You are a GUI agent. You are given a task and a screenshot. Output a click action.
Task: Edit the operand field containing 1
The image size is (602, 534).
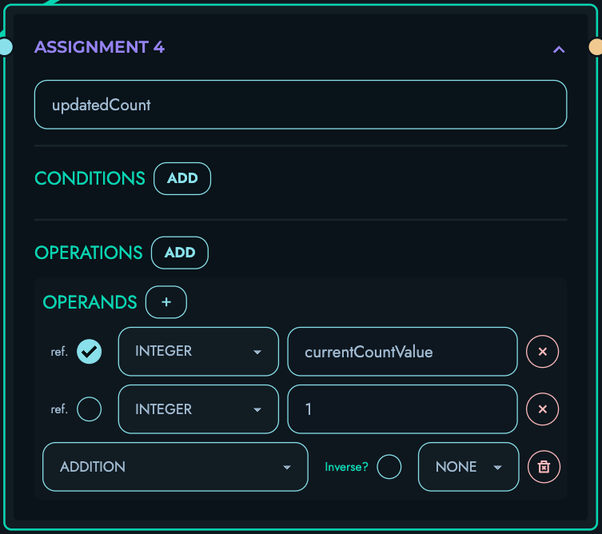point(402,409)
